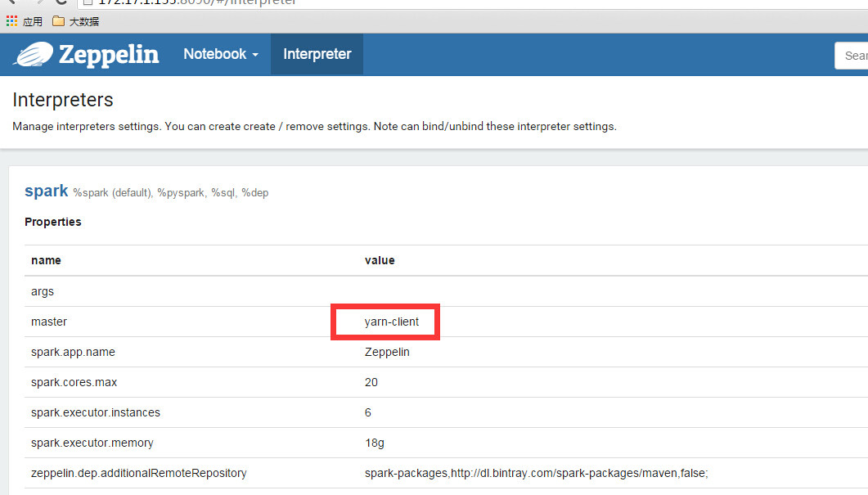This screenshot has width=868, height=495.
Task: Select the 'Interpreters' page title
Action: [62, 100]
